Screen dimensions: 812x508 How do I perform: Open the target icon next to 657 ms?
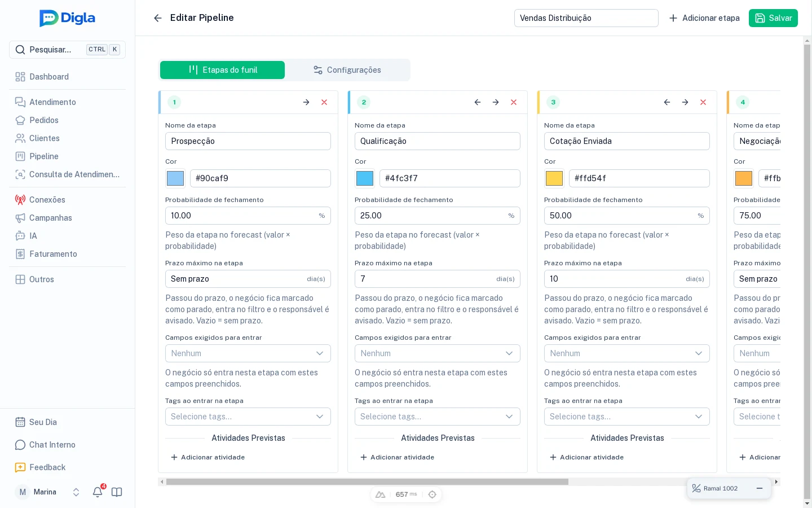click(x=433, y=494)
